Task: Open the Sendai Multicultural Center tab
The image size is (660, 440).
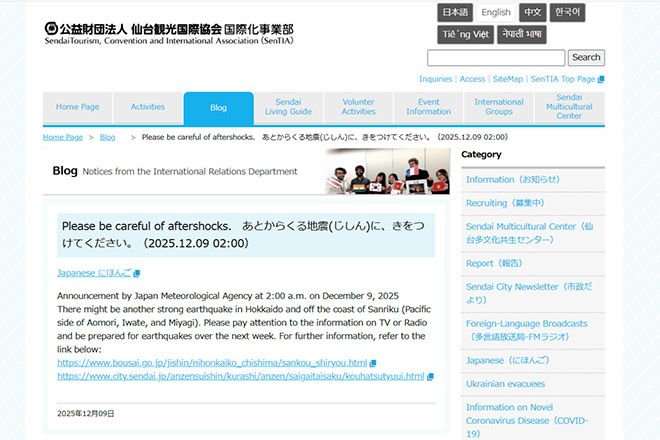Action: 569,108
